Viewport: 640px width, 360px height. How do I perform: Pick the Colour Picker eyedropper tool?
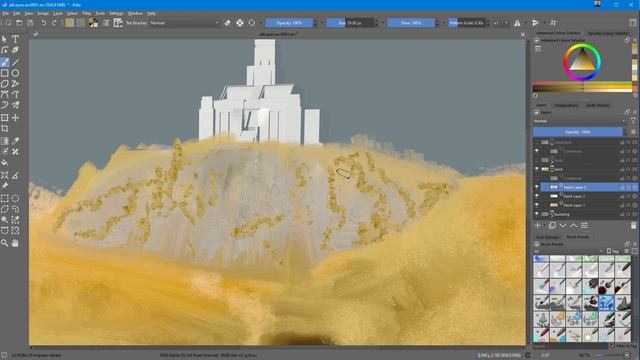tap(15, 141)
